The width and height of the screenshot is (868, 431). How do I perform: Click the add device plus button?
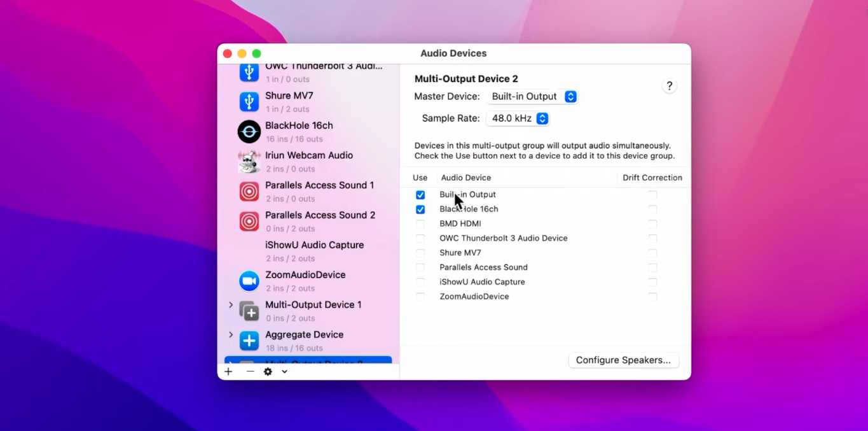click(228, 371)
